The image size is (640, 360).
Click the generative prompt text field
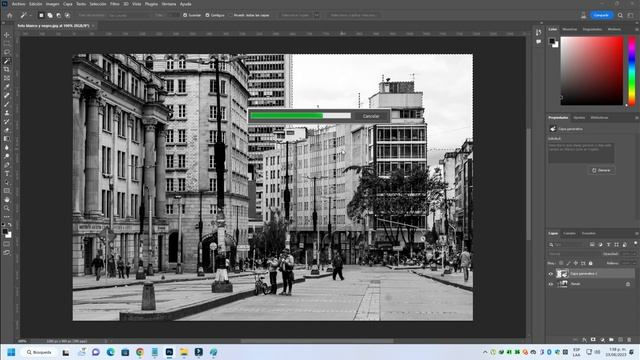pyautogui.click(x=581, y=153)
